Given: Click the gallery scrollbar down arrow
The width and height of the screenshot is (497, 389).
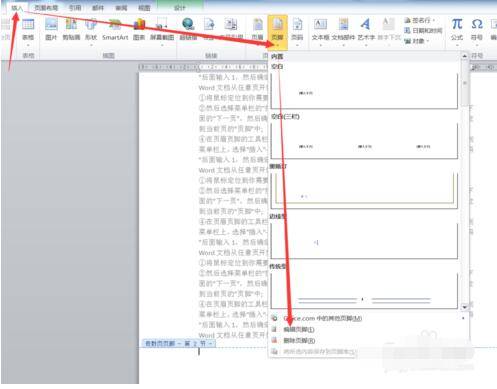Looking at the screenshot, I should pyautogui.click(x=464, y=306).
